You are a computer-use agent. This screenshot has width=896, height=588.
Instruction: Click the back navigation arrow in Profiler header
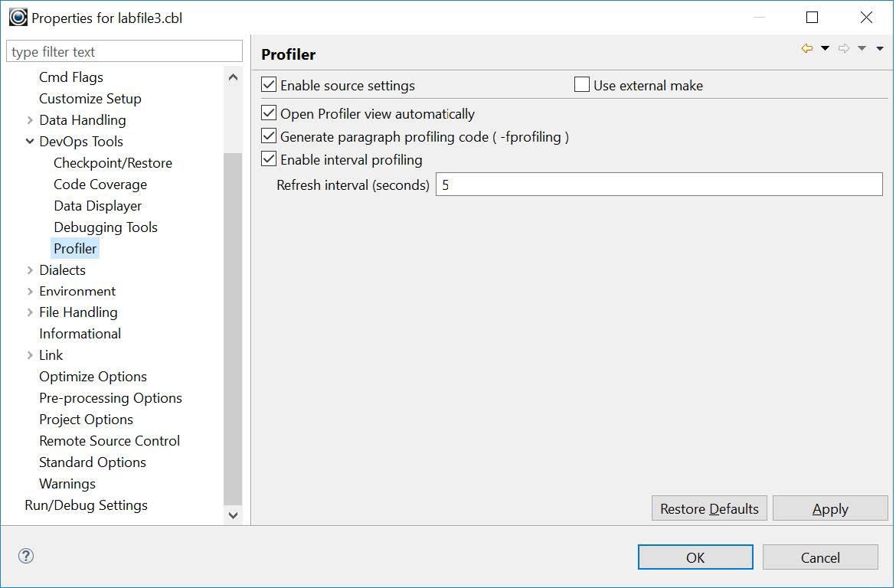(806, 47)
